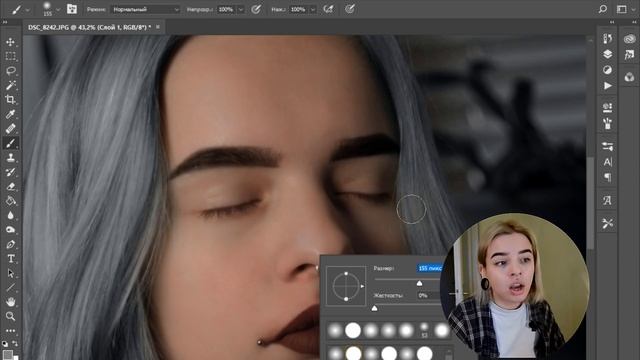This screenshot has height=360, width=640.
Task: Click the brush size 155 field in popup
Action: click(430, 268)
